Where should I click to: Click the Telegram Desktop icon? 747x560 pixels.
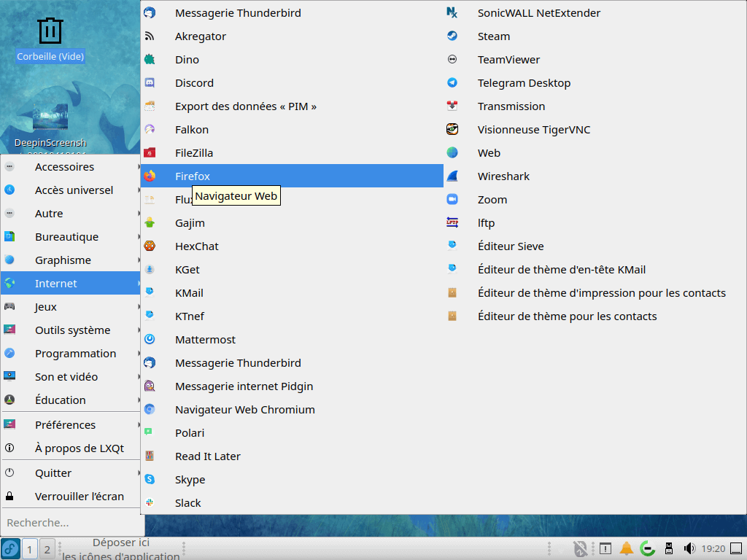[x=452, y=83]
